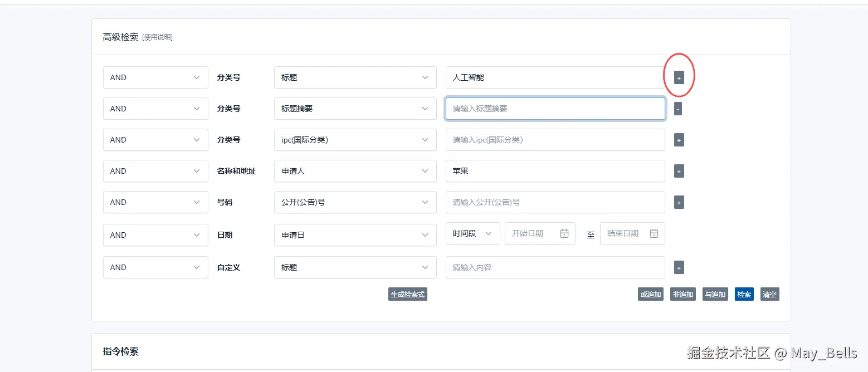Click plus button beside the 苹果 applicant field
Screen dimensions: 868x372
(x=679, y=172)
